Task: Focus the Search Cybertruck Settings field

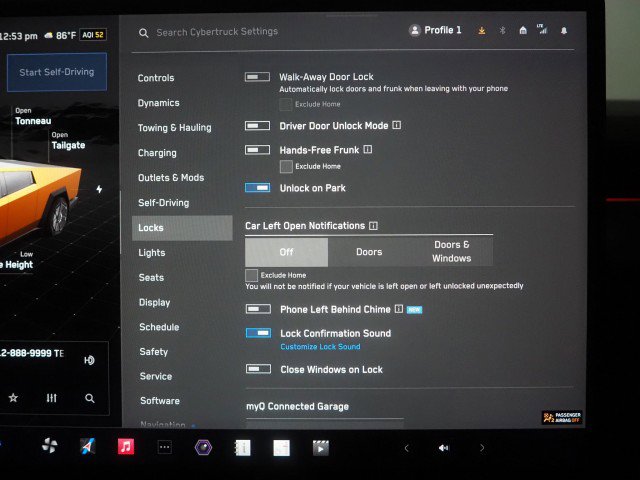Action: (x=217, y=32)
